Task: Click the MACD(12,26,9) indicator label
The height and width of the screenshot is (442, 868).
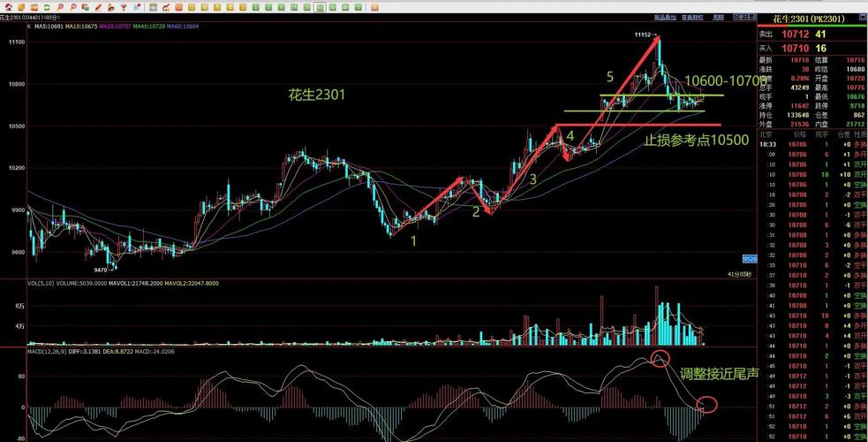Action: click(x=21, y=353)
